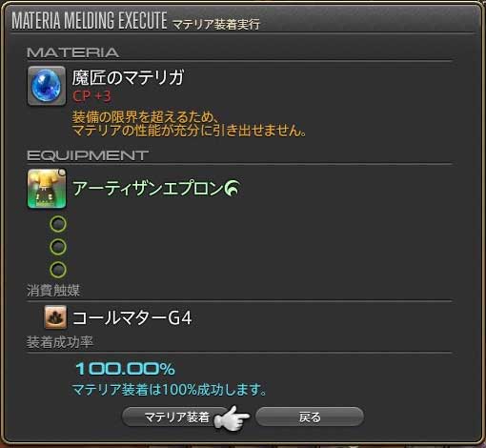Select the third empty materia slot
The height and width of the screenshot is (448, 486).
click(58, 270)
